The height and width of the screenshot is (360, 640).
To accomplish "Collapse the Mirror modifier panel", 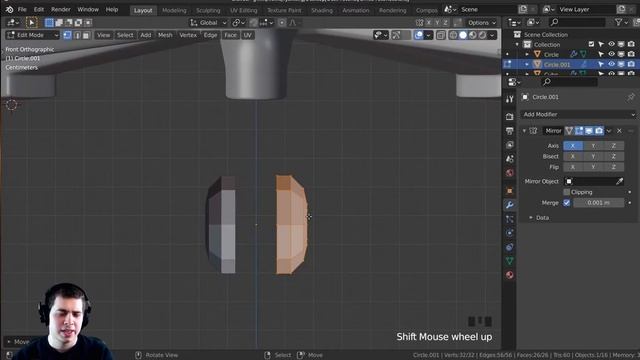I will tap(524, 131).
